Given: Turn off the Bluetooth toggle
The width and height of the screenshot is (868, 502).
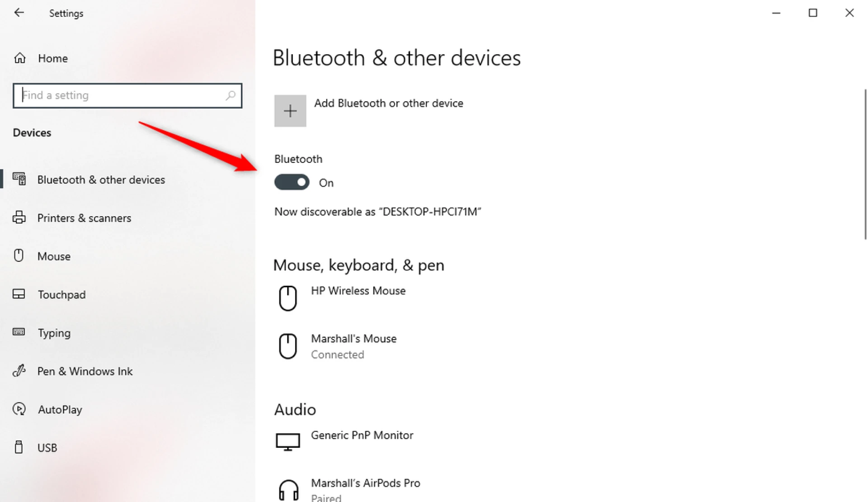Looking at the screenshot, I should pyautogui.click(x=292, y=182).
